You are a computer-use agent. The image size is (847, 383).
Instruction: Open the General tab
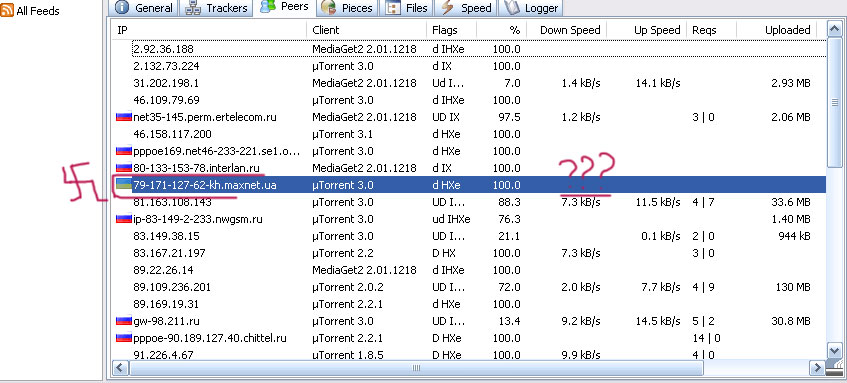144,8
